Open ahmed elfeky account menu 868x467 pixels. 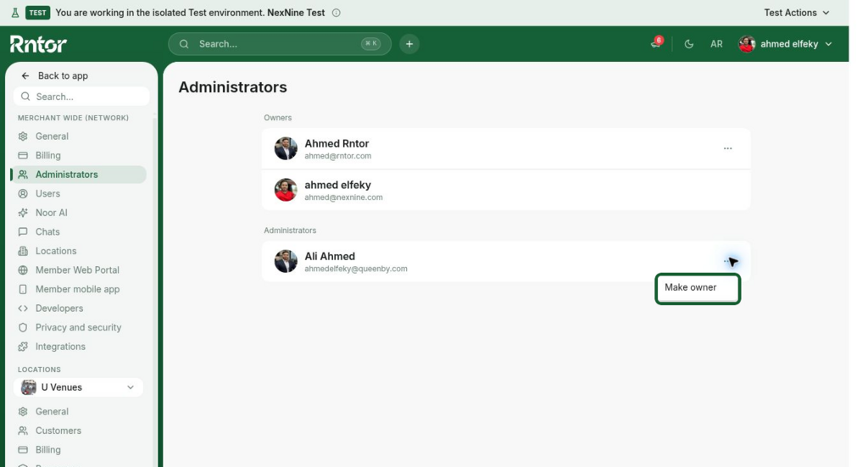point(786,44)
